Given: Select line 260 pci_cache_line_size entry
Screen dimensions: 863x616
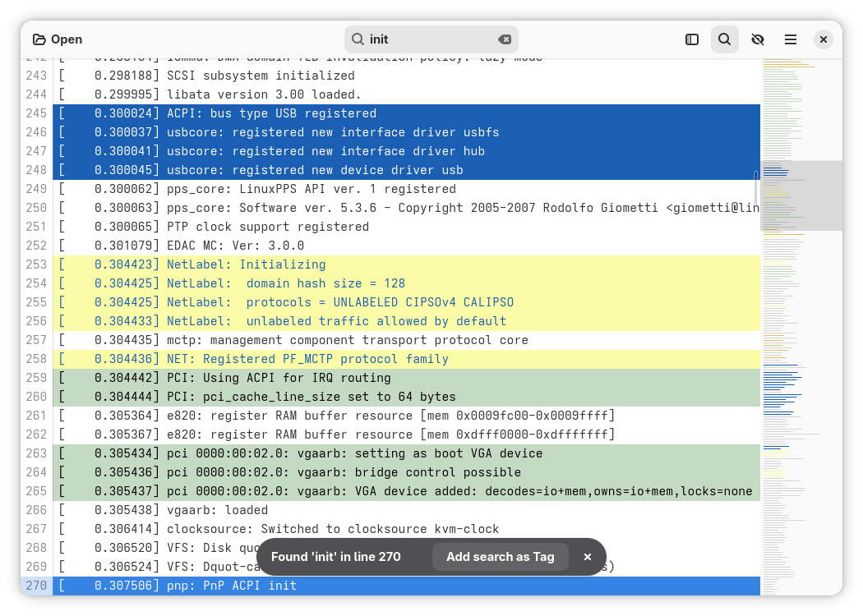Looking at the screenshot, I should [x=406, y=397].
